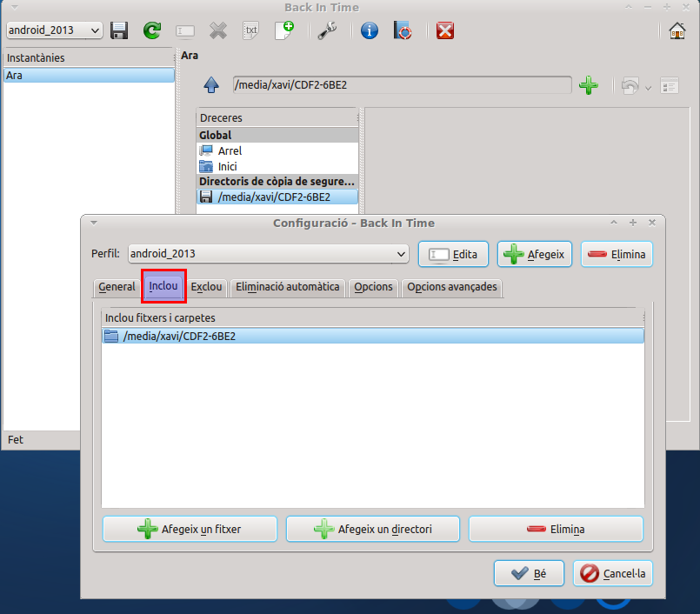700x614 pixels.
Task: Confirm settings with the Bé button
Action: point(529,574)
